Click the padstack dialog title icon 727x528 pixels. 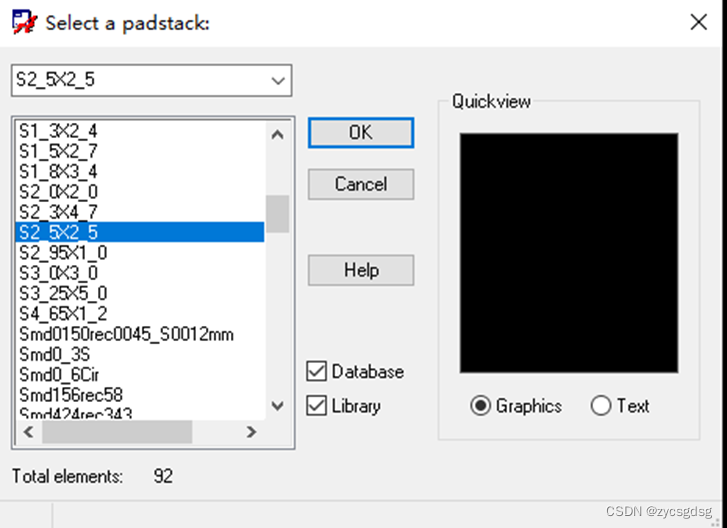(24, 21)
